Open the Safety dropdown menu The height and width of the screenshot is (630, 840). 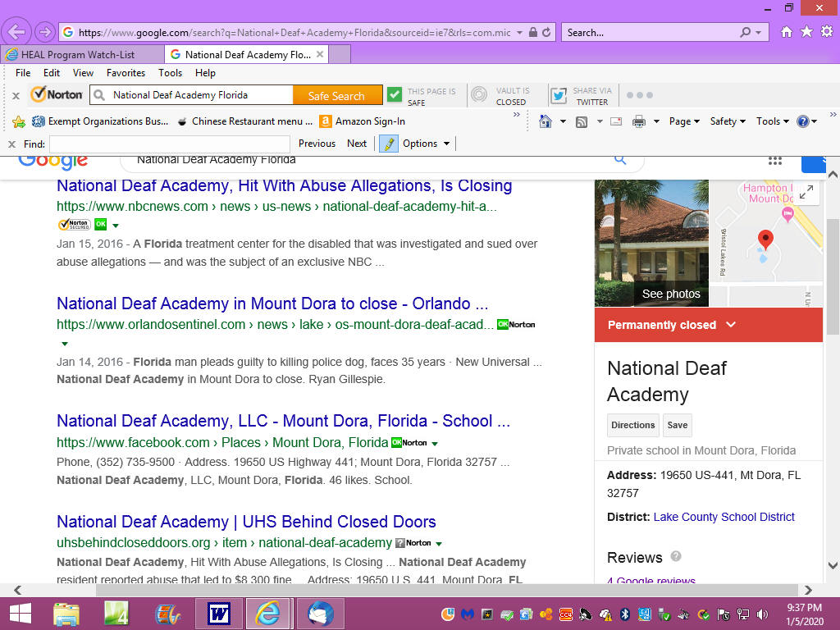tap(728, 121)
